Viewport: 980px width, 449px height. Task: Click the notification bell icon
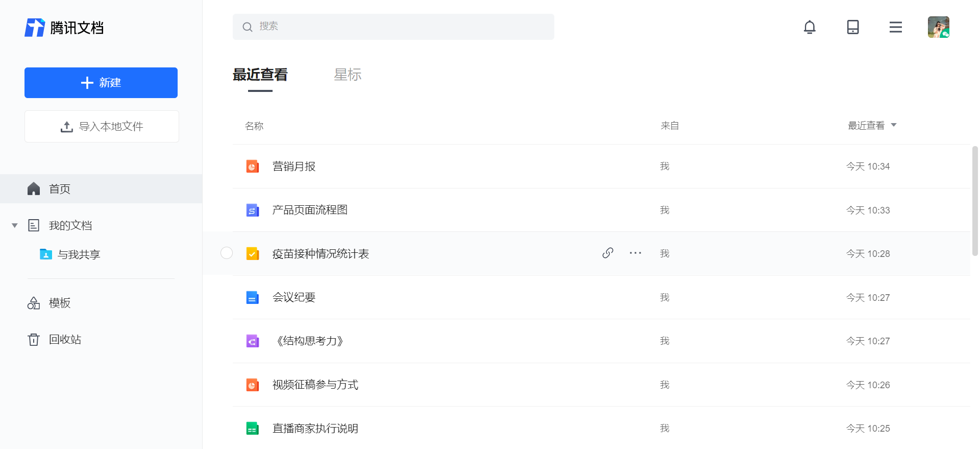810,27
